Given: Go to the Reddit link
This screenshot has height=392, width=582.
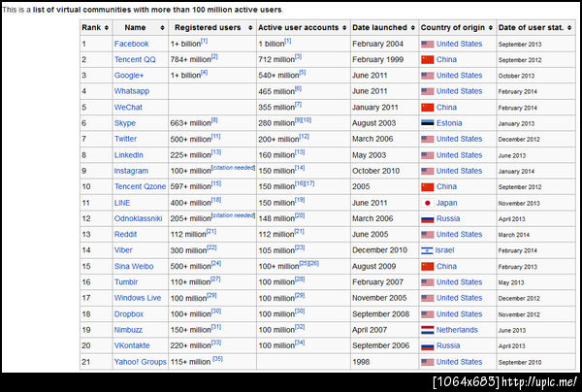Looking at the screenshot, I should (125, 235).
